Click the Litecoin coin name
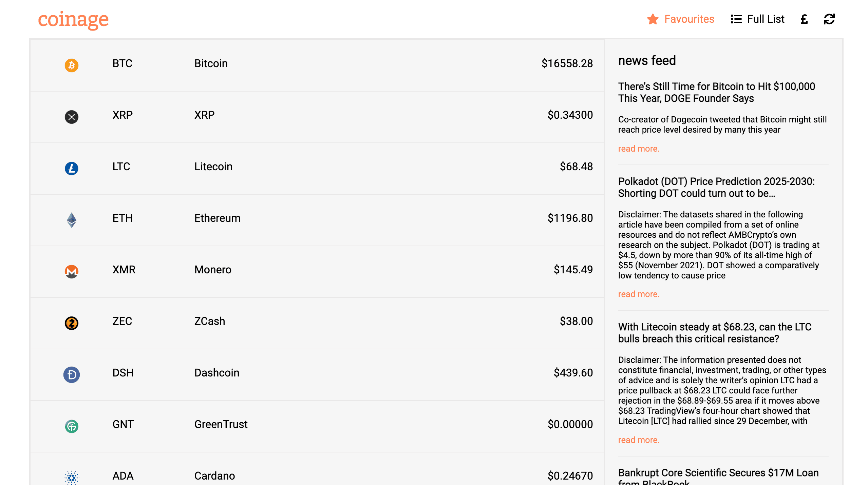 (x=213, y=167)
